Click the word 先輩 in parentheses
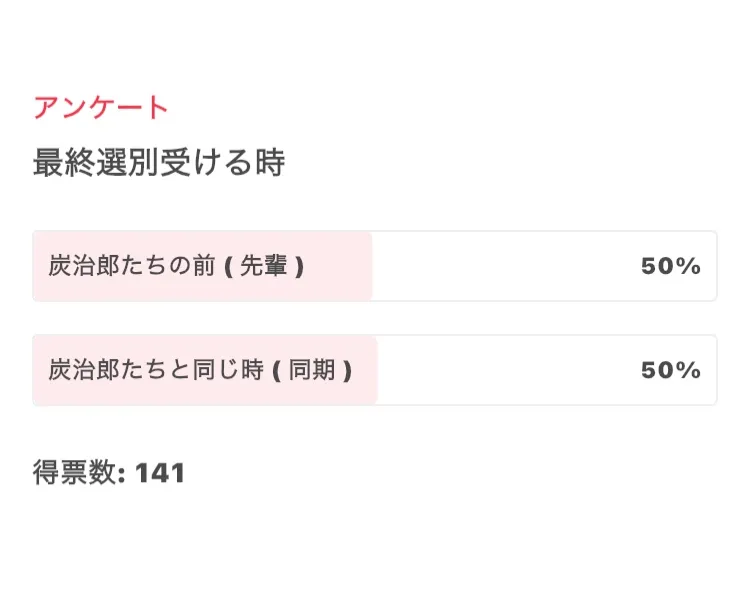Viewport: 750px width, 593px height. [263, 265]
